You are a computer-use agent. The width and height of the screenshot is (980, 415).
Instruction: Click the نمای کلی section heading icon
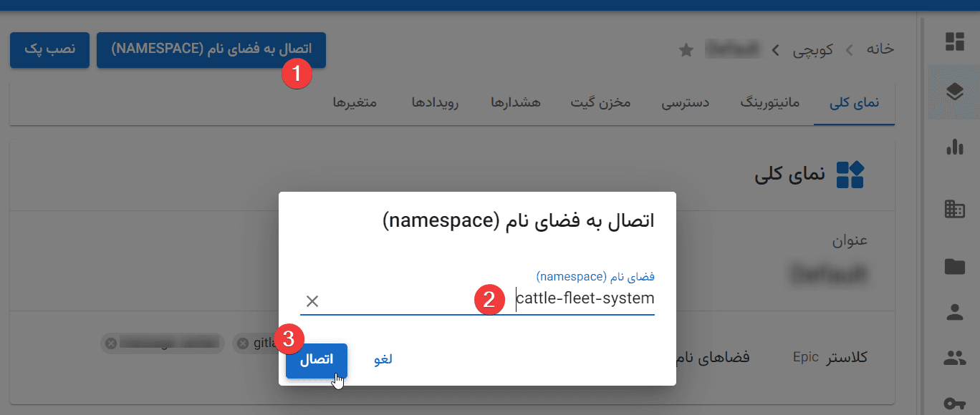coord(851,175)
